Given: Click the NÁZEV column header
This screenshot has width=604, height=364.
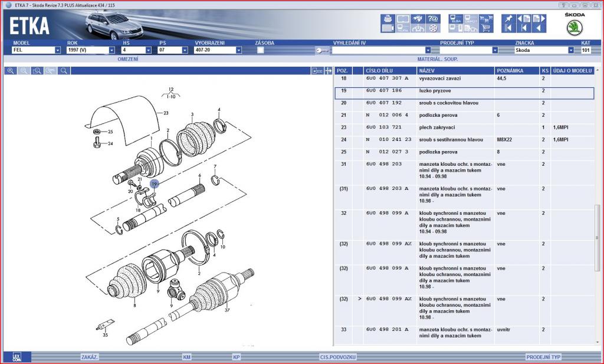Looking at the screenshot, I should [x=456, y=71].
